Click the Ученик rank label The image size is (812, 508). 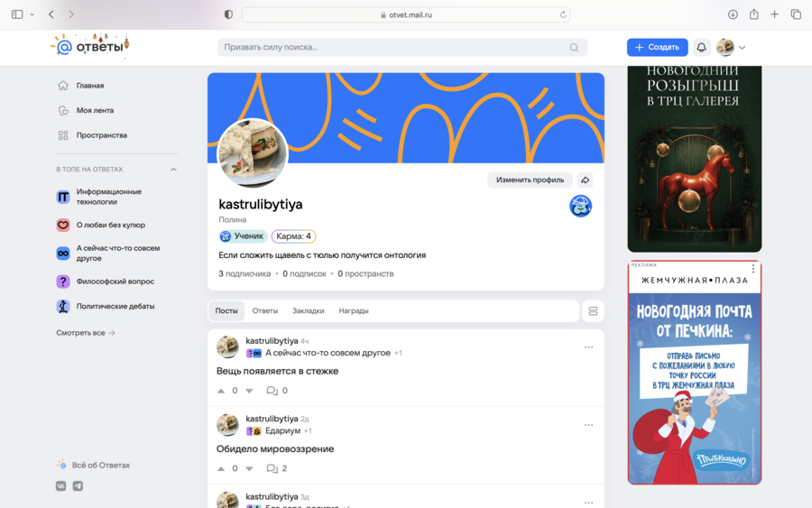tap(243, 236)
